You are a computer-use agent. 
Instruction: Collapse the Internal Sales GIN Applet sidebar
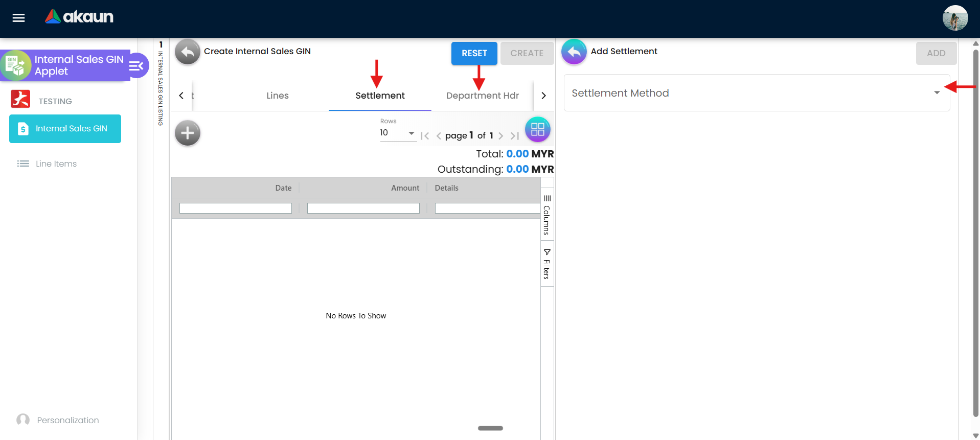[x=137, y=66]
